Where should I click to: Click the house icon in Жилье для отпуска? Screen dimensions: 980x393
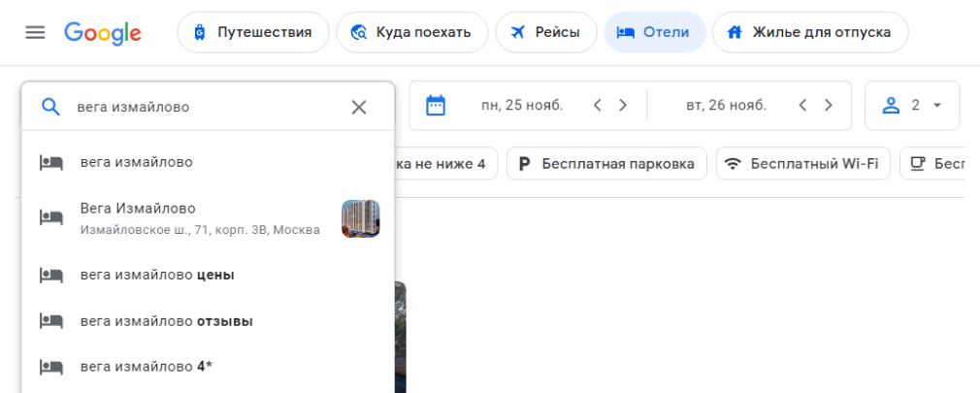coord(735,32)
